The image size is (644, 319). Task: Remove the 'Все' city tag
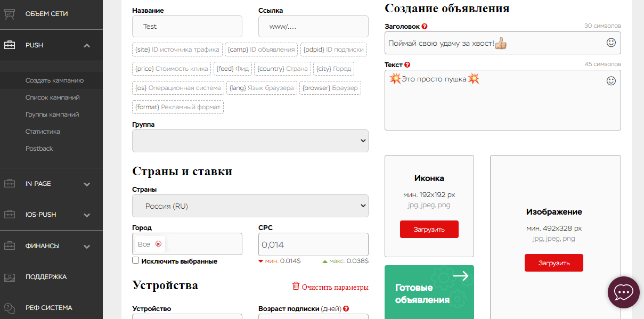point(158,244)
